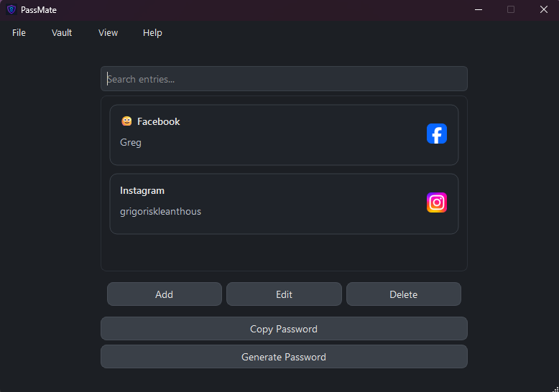Click the grigoriskleanthous username text
559x392 pixels.
point(160,211)
